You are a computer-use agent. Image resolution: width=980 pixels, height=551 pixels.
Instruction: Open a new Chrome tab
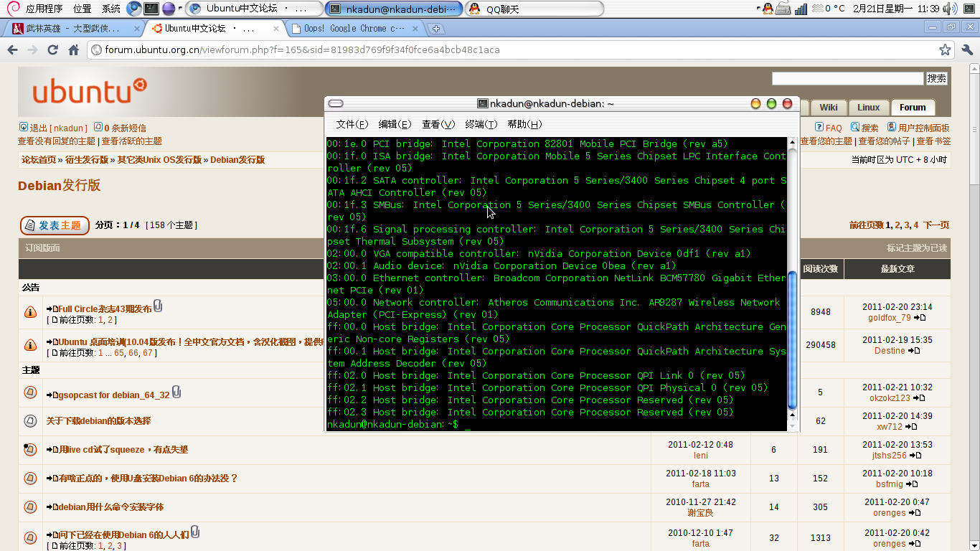tap(436, 29)
